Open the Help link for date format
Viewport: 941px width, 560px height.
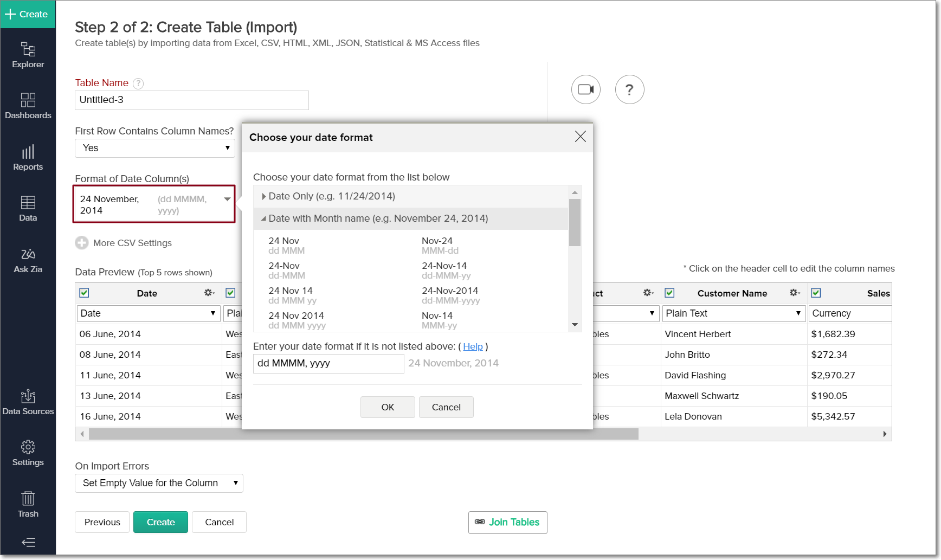(x=473, y=346)
